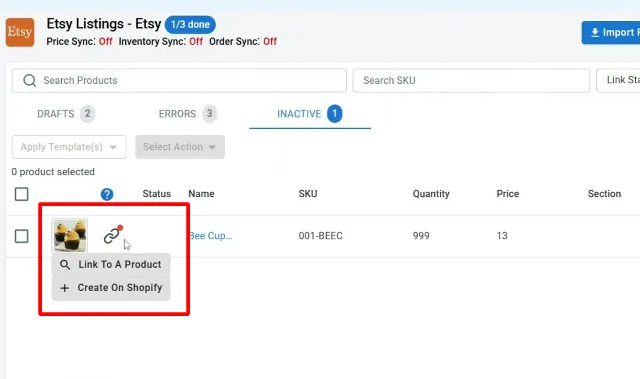Click the Section column header

tap(604, 194)
